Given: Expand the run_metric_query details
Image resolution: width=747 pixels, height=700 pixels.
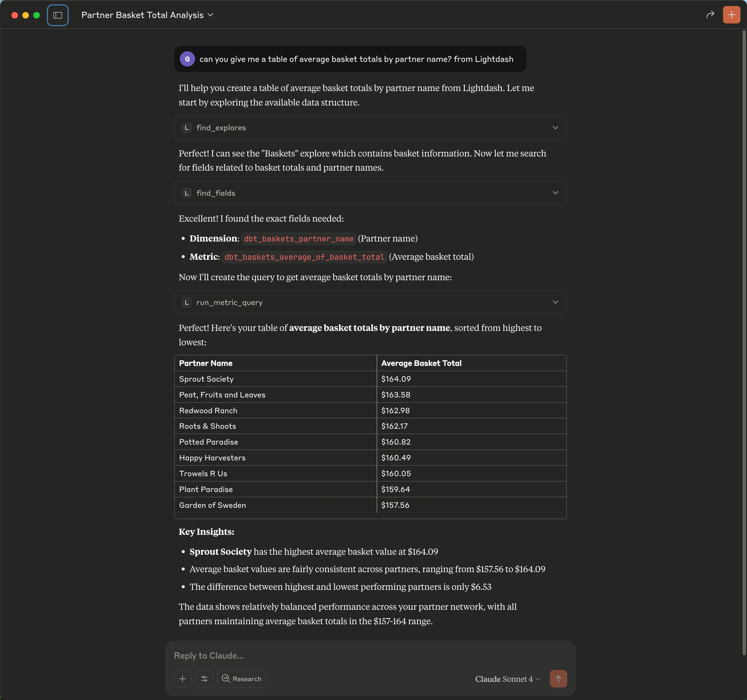Looking at the screenshot, I should [x=555, y=302].
